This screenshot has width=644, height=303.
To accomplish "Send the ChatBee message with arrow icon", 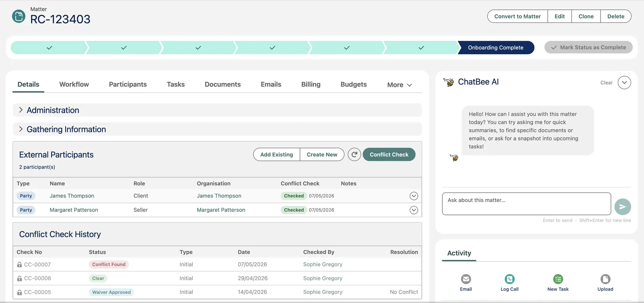I will pyautogui.click(x=622, y=207).
